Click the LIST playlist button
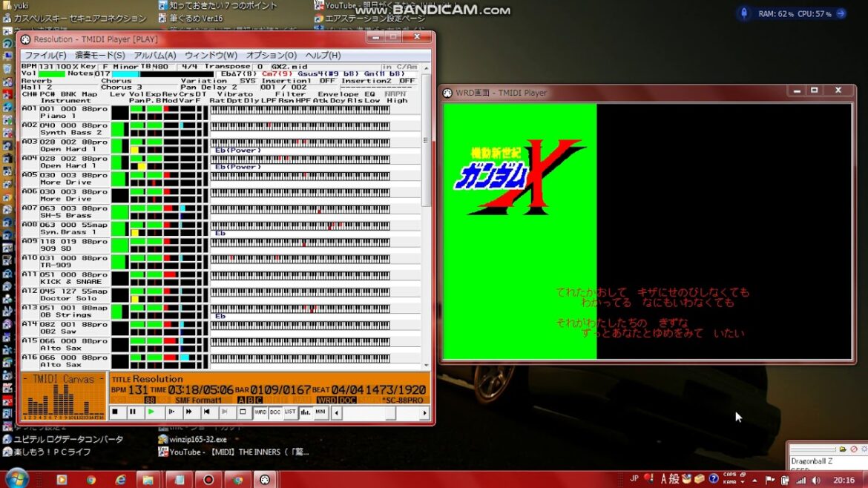 pos(290,412)
